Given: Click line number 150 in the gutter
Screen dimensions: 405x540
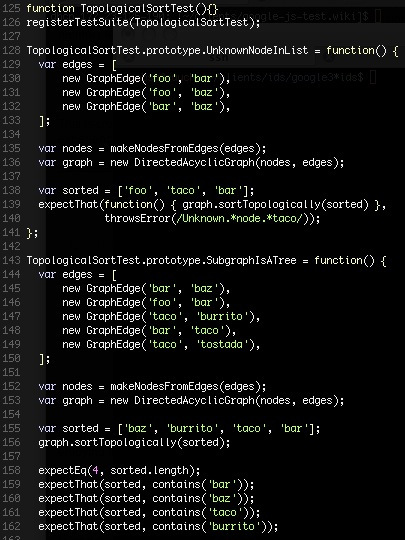Looking at the screenshot, I should 11,358.
